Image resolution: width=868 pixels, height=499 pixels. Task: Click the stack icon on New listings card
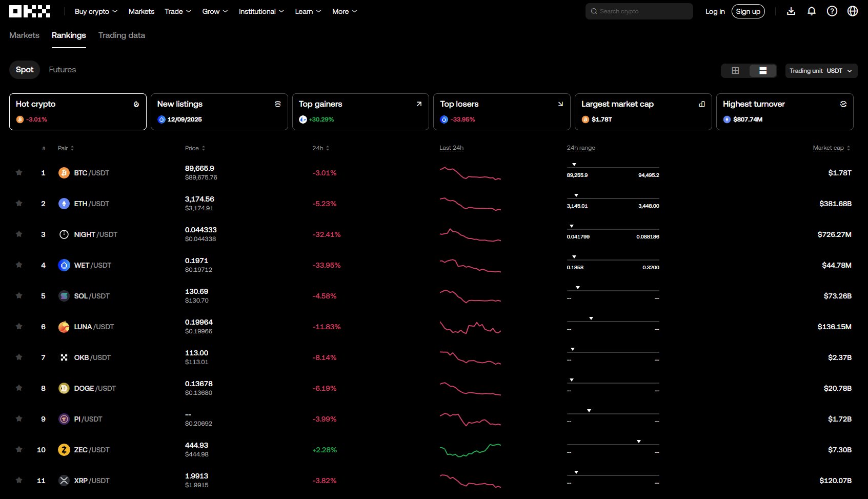278,104
